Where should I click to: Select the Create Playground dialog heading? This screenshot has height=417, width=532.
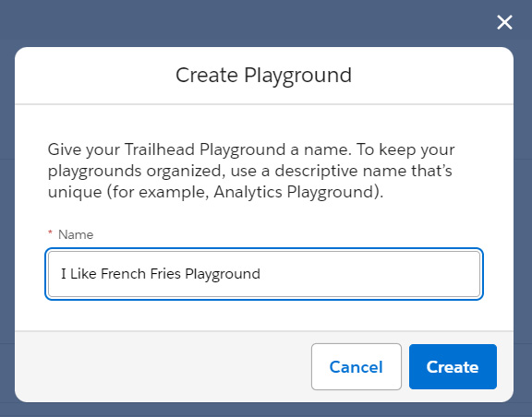pos(263,76)
